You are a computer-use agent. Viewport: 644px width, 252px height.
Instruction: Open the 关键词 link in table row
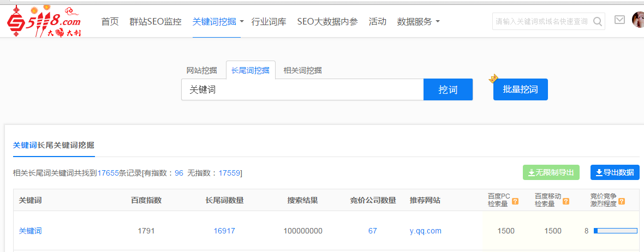click(31, 231)
